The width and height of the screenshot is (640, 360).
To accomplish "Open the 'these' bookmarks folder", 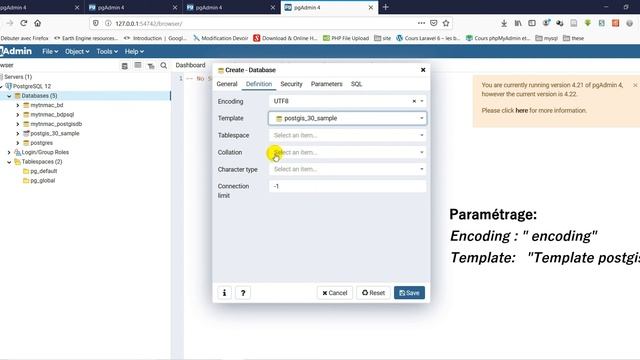I will (x=573, y=38).
